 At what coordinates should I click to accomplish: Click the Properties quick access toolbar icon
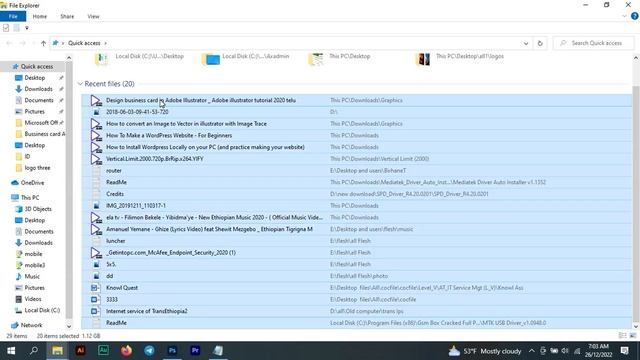[6, 28]
